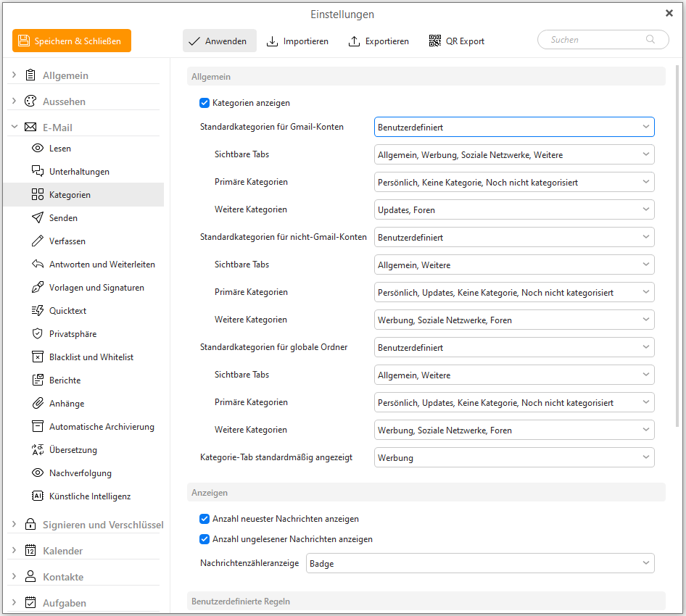
Task: Click the pencil icon for Verfassen
Action: (x=38, y=241)
